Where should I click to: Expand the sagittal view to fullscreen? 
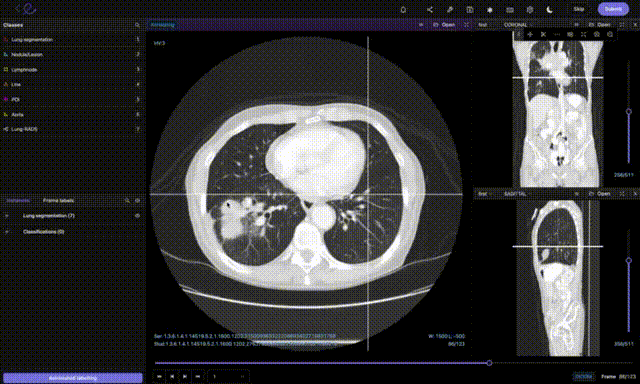pos(622,194)
